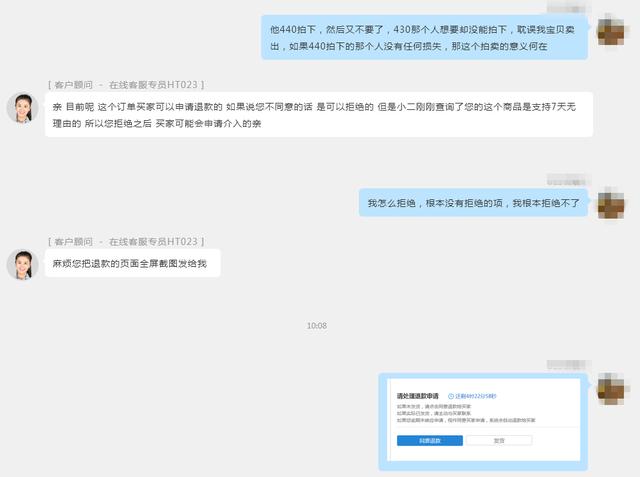Click the user avatar beside the 440拍下 message

tap(611, 29)
